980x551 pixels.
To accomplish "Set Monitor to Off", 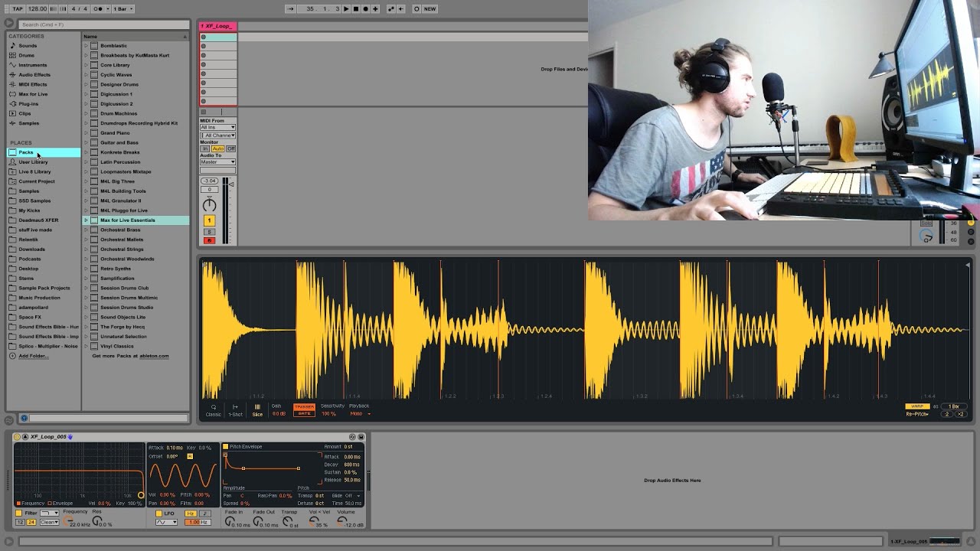I will pyautogui.click(x=230, y=148).
